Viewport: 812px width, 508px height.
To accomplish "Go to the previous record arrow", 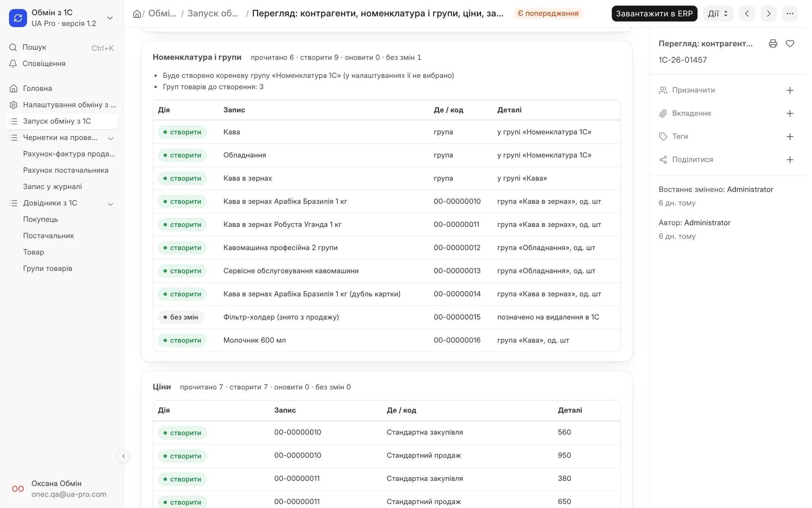I will coord(747,14).
